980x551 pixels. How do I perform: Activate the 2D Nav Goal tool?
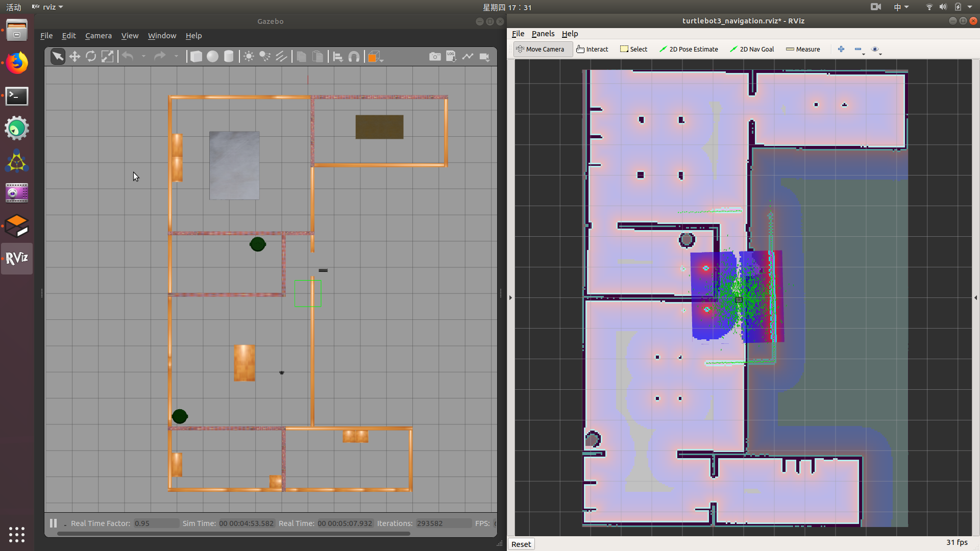(752, 49)
